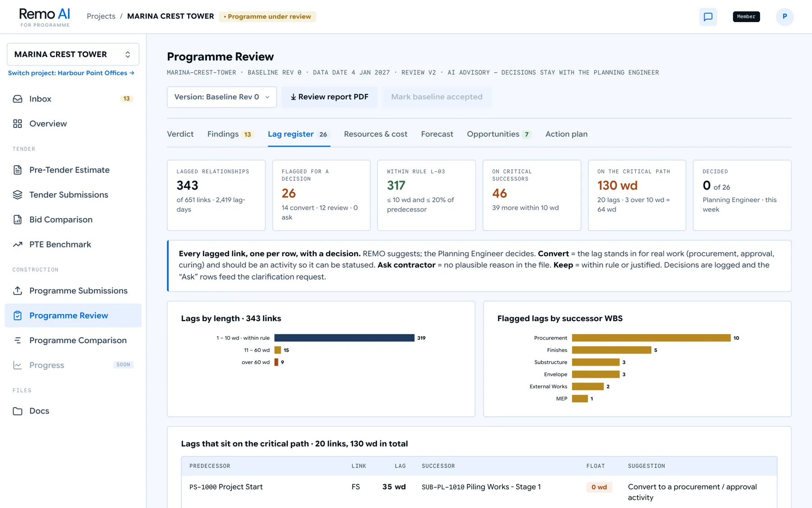
Task: Click the Docs folder icon
Action: point(18,411)
